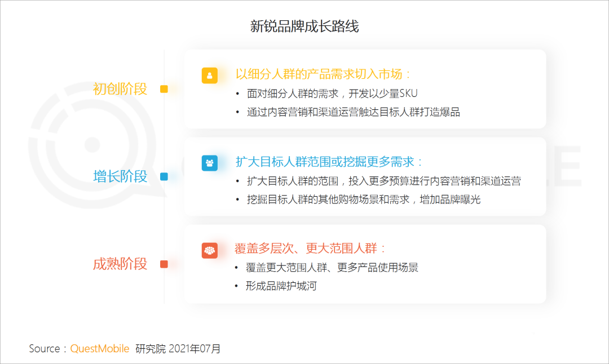Screen dimensions: 609x364
Task: Click the heading 覆盖多层次、更大范围人群
Action: tap(311, 249)
